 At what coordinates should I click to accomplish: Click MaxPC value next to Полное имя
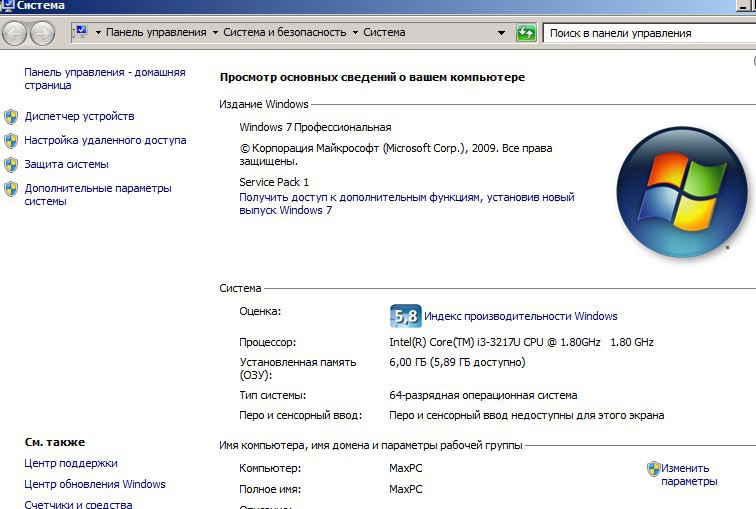(x=405, y=489)
